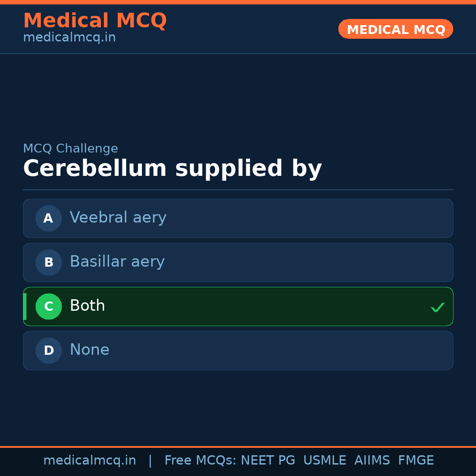Select answer option A Veebral aery

(238, 218)
